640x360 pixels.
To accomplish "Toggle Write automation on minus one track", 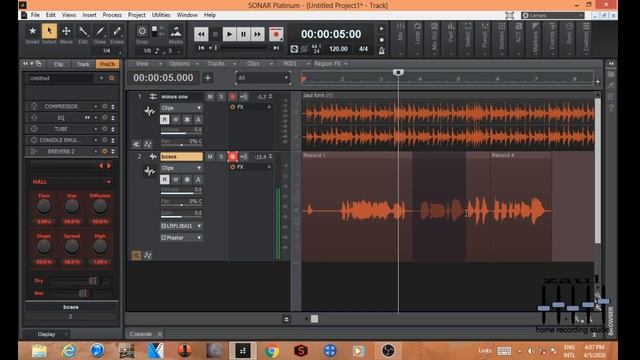I will click(x=176, y=120).
